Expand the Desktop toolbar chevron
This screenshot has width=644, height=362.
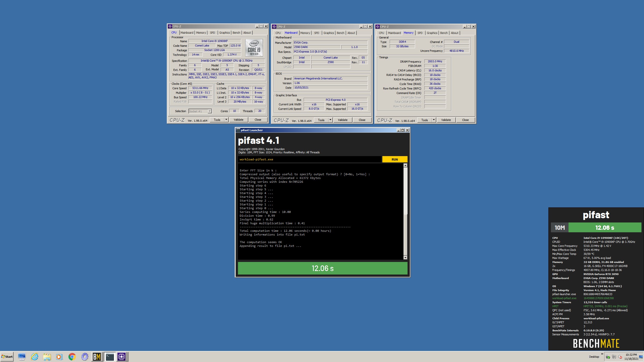[602, 354]
